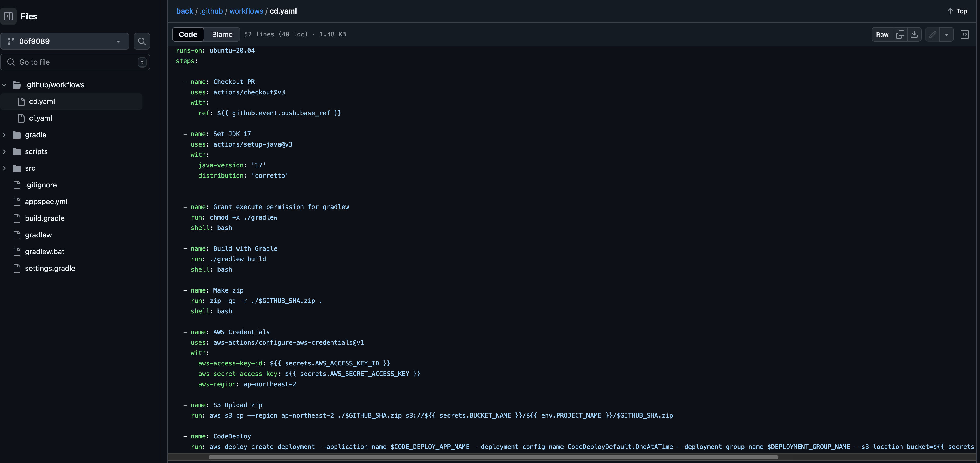The height and width of the screenshot is (463, 980).
Task: Switch to the Code view
Action: [188, 34]
